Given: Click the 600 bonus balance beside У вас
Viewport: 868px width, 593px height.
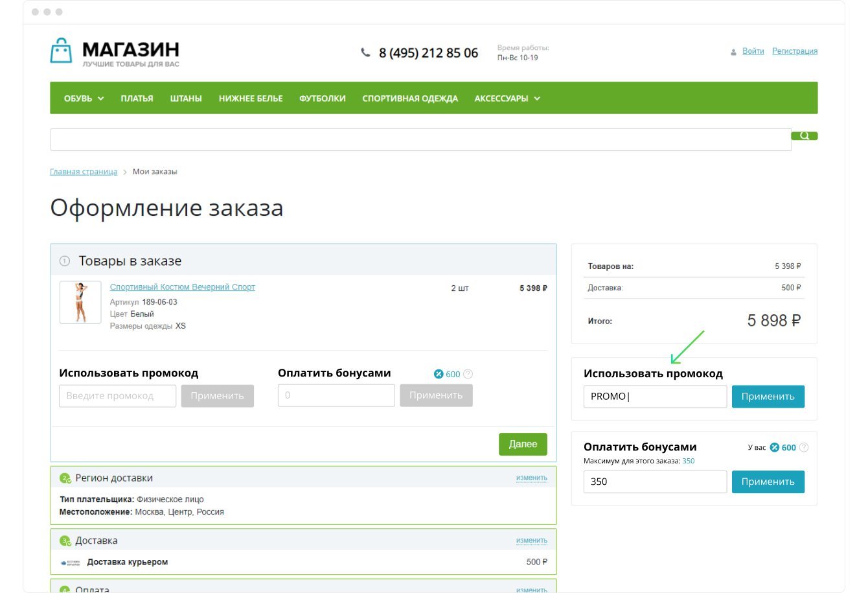Looking at the screenshot, I should tap(789, 448).
